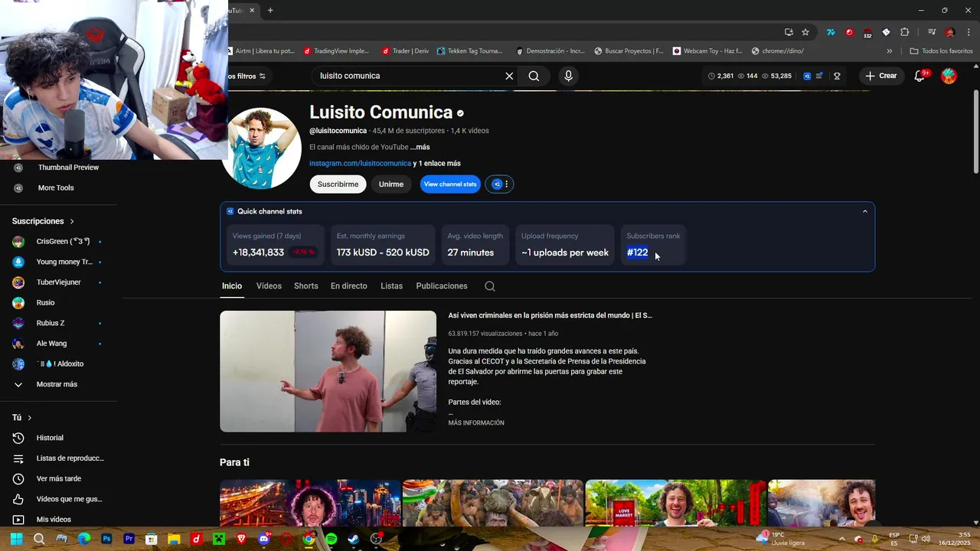This screenshot has width=980, height=551.
Task: Open the Chrome extensions puzzle icon
Action: (904, 32)
